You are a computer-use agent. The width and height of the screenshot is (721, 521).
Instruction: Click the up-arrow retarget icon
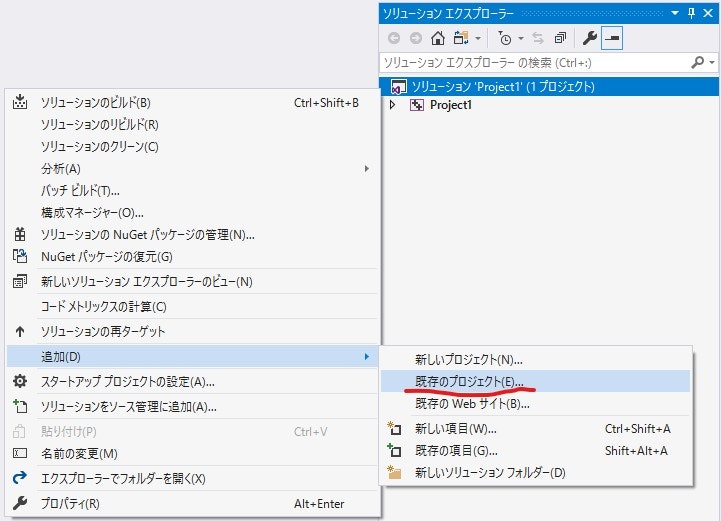(20, 332)
